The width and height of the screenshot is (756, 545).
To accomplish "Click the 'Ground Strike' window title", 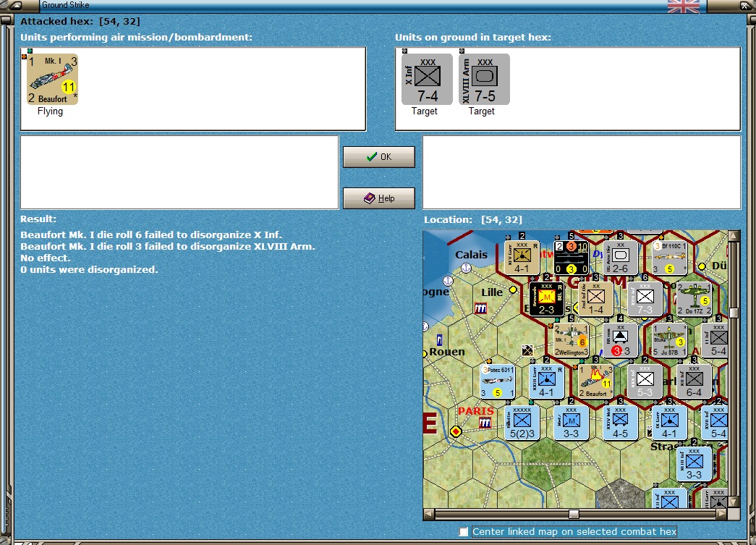I will pyautogui.click(x=66, y=5).
